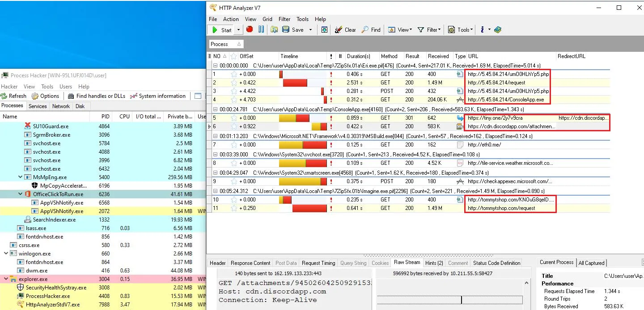Toggle the star on request row 4
644x310 pixels.
point(233,100)
